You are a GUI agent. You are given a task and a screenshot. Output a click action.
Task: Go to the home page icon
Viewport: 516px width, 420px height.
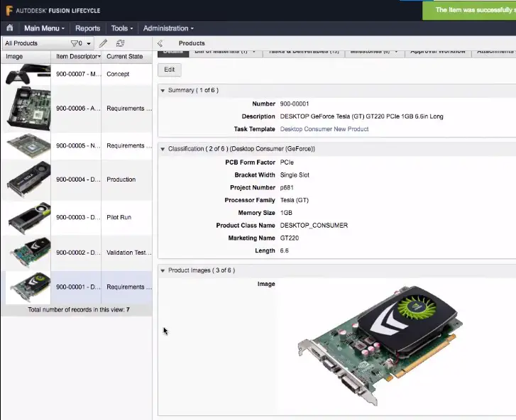click(10, 28)
